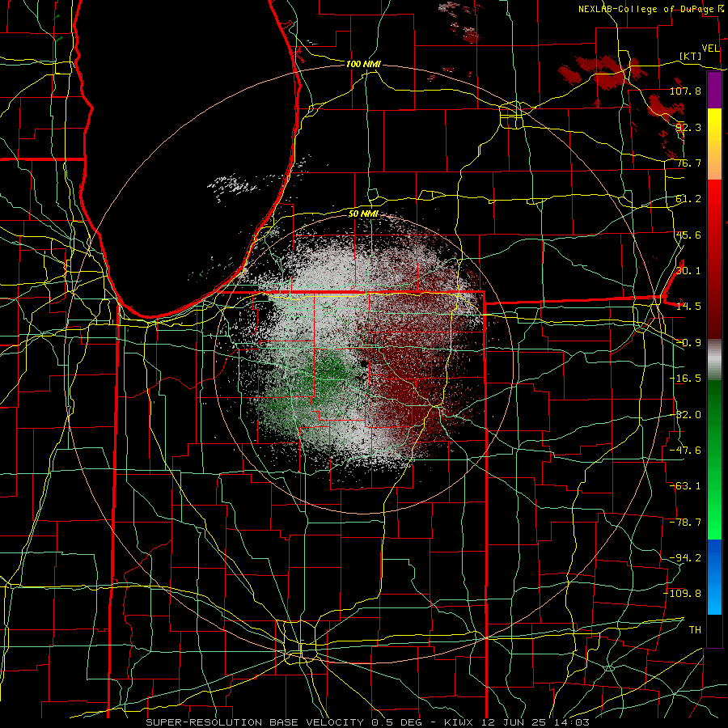Click the [KT] units label
728x728 pixels.
coord(691,56)
